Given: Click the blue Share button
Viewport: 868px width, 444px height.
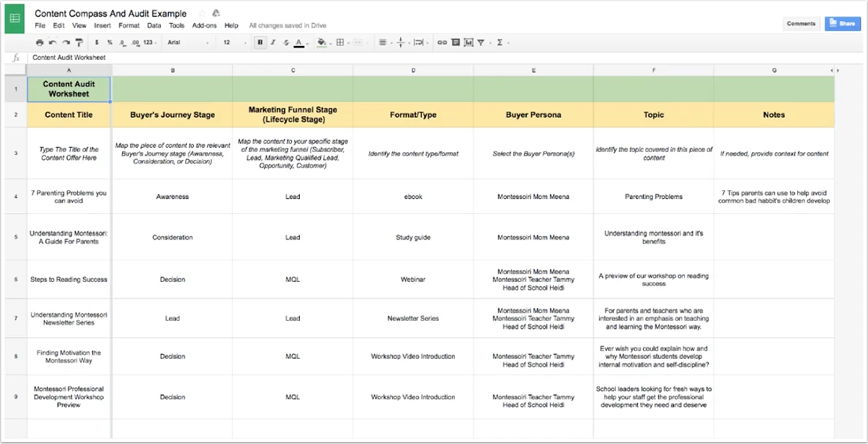Looking at the screenshot, I should (842, 24).
